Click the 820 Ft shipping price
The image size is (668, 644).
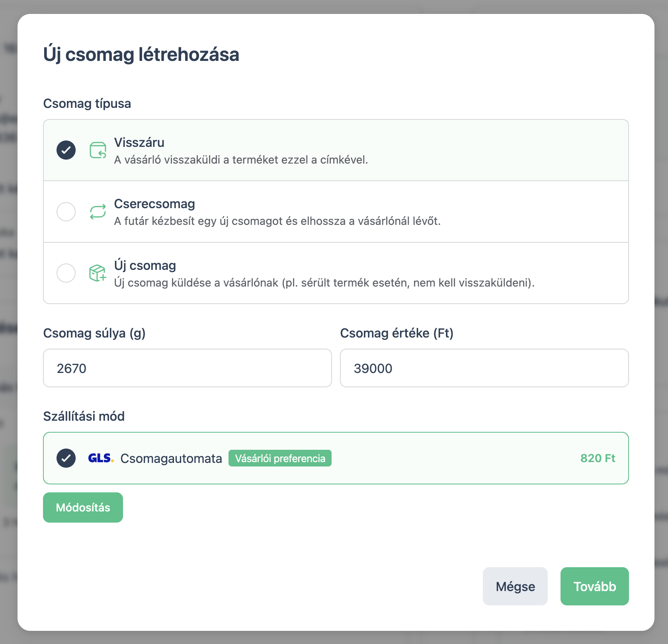pos(598,458)
